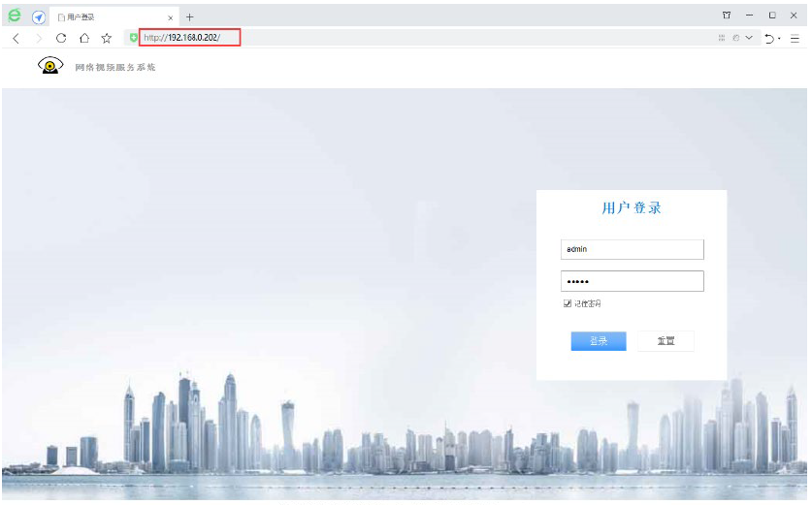Close the 用户登录 tab
Viewport: 812px width, 505px height.
click(x=171, y=17)
